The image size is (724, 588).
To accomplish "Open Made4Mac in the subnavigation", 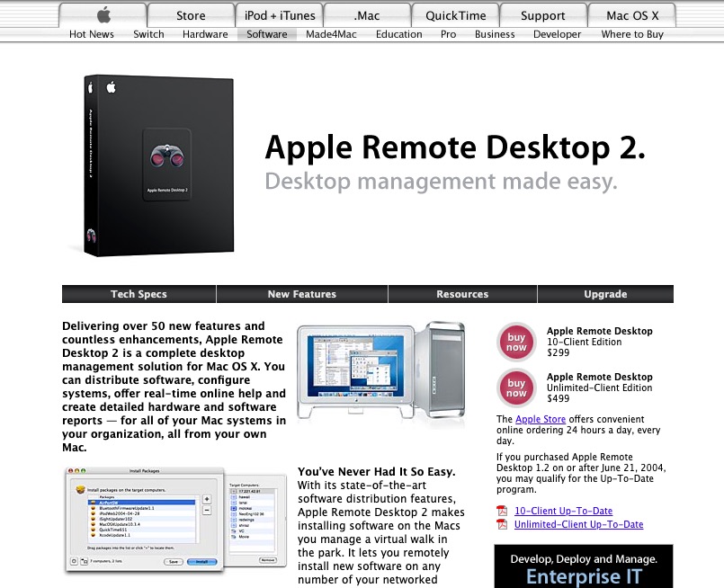I will pos(331,34).
